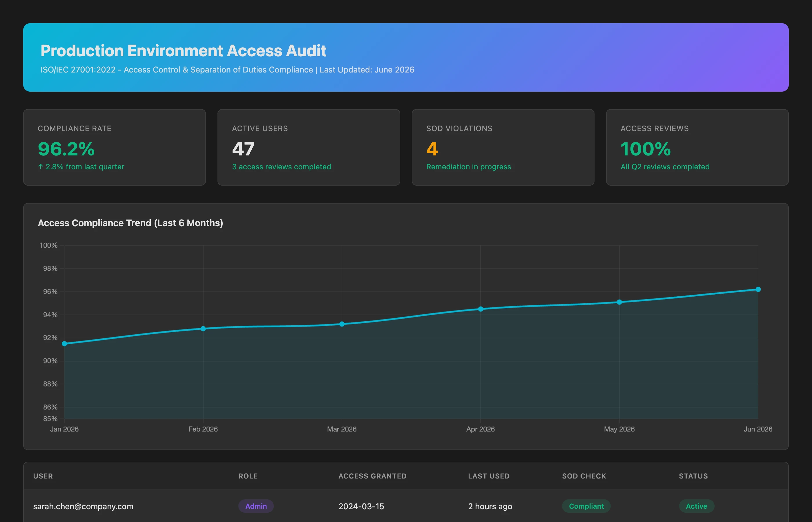Click '3 access reviews completed' text

(281, 167)
